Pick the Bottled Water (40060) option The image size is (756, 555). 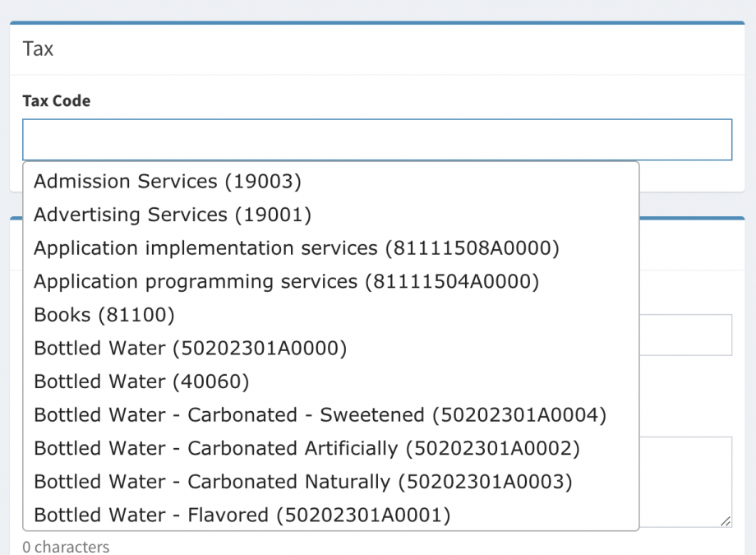click(x=141, y=382)
